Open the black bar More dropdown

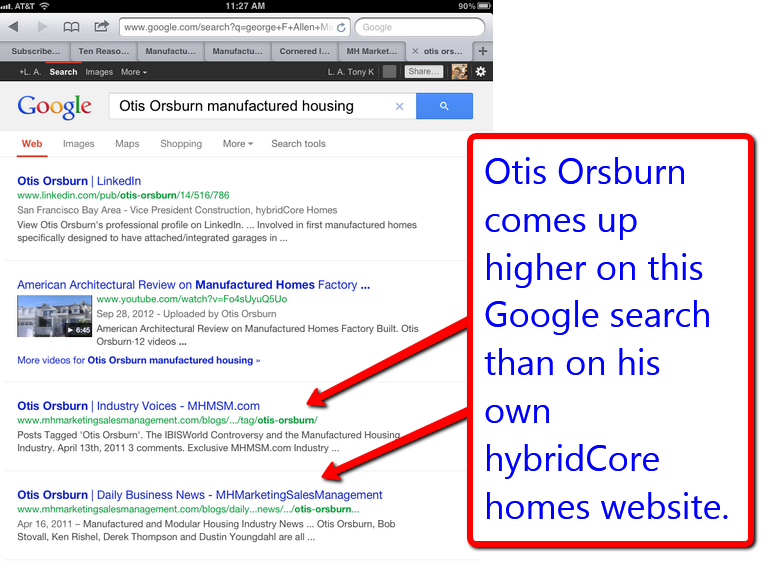point(134,72)
